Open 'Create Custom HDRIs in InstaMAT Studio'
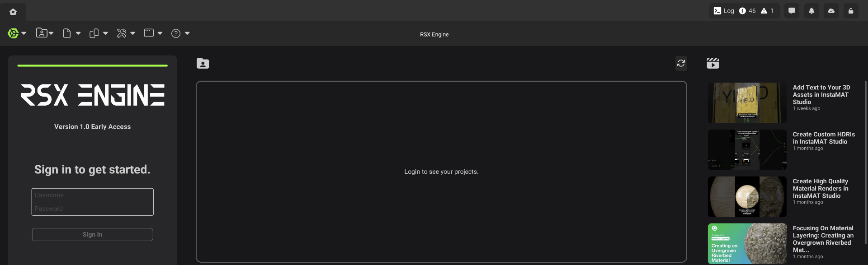This screenshot has width=868, height=265. 824,138
